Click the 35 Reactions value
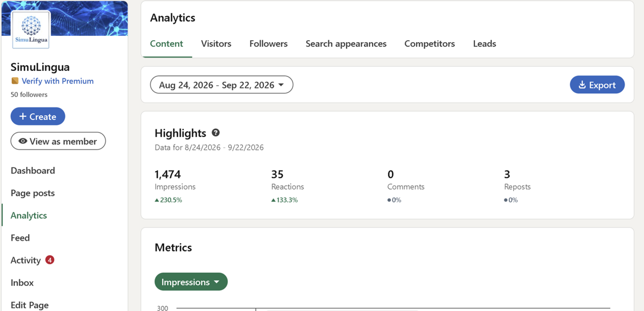The width and height of the screenshot is (644, 311). 277,174
